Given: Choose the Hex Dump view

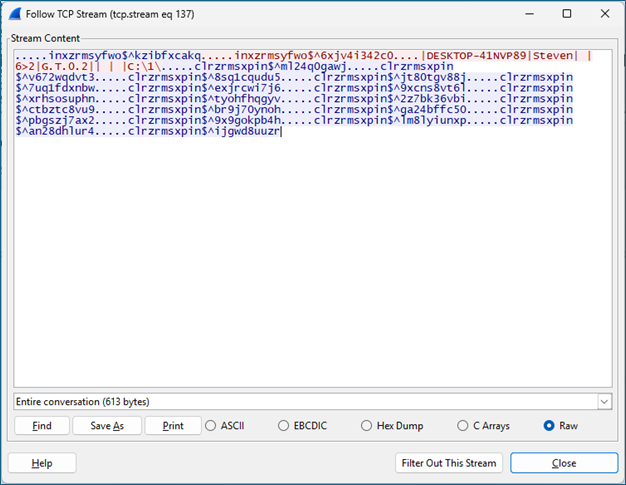Looking at the screenshot, I should 366,425.
